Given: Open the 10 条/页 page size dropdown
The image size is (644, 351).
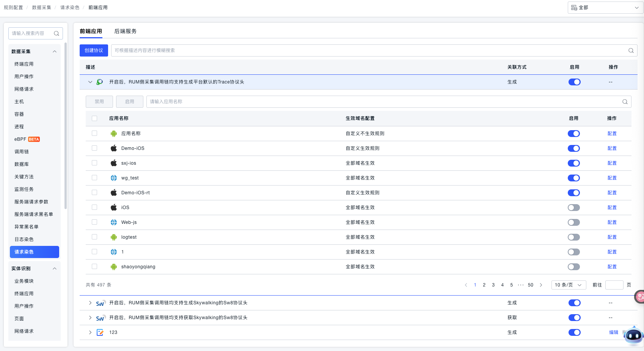Looking at the screenshot, I should 568,285.
